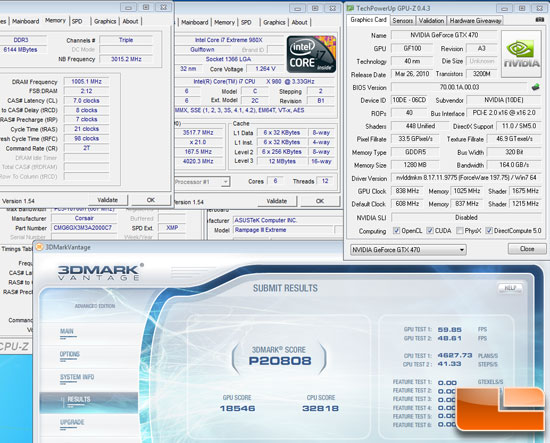Click the Bus Interface PCI-E 2.0 field

[x=504, y=113]
